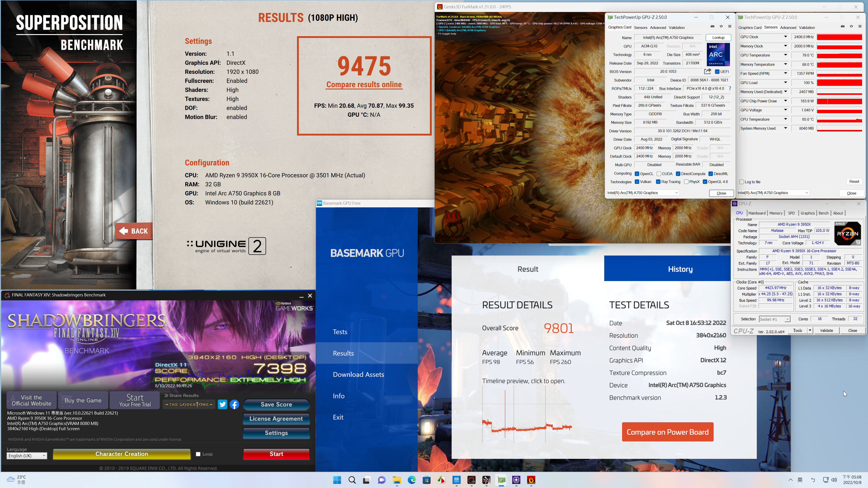Open FFXIV Language dropdown showing English (UK)
The image size is (868, 488).
(x=27, y=456)
